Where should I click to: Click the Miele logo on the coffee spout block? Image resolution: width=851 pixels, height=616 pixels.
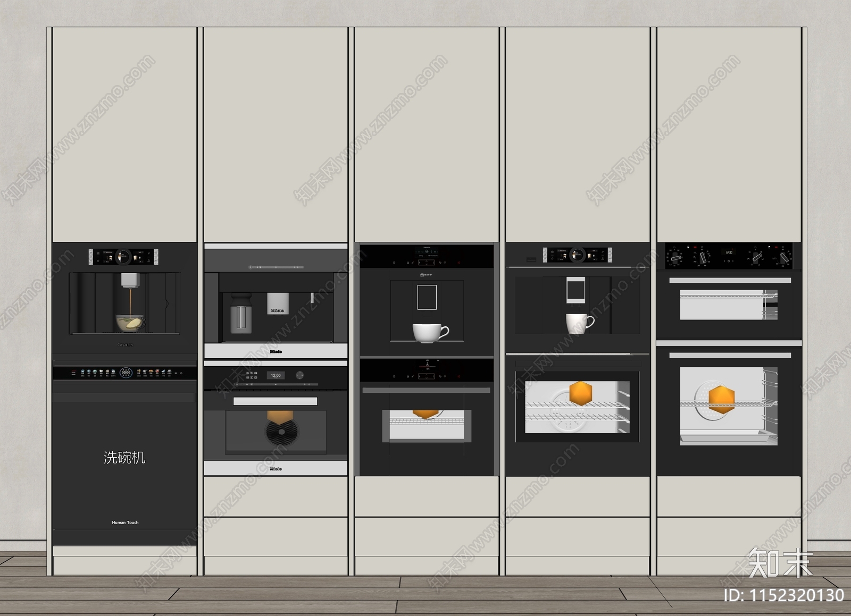(277, 310)
